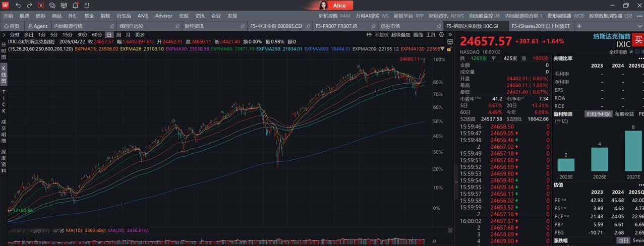Select the 月 monthly period
The width and height of the screenshot is (644, 246).
(128, 35)
